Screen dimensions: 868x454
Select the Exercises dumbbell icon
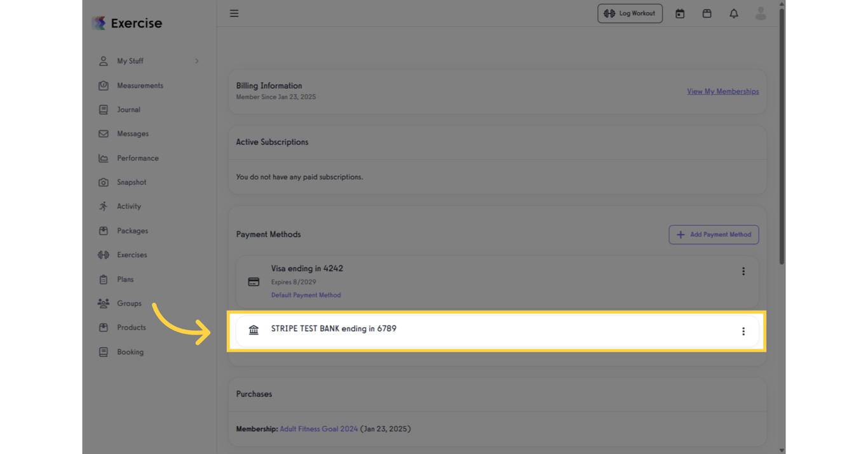tap(103, 255)
